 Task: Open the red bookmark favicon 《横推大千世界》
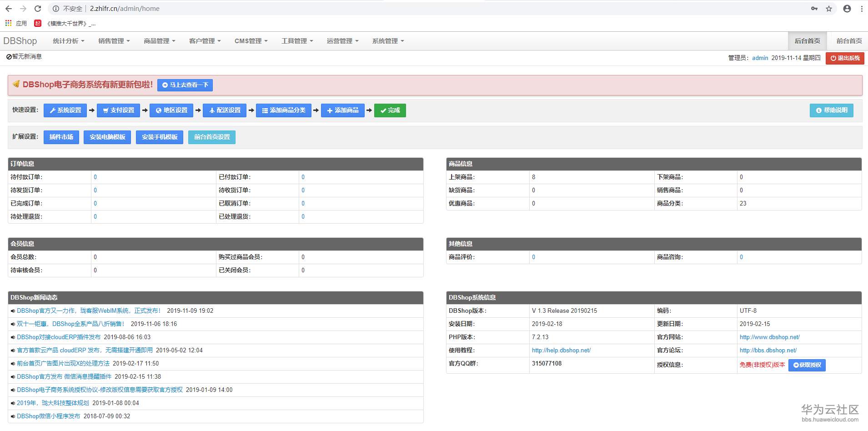[x=38, y=23]
